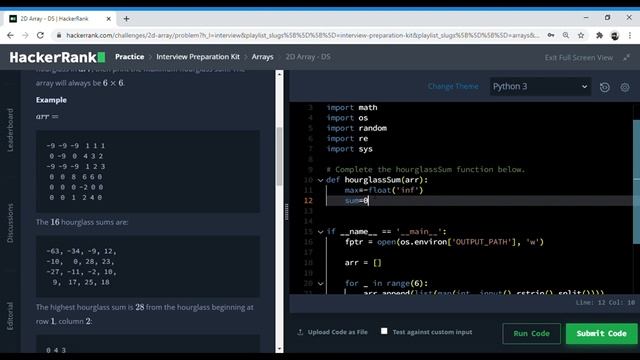Open Interview Preparation Kit breadcrumb

pyautogui.click(x=198, y=57)
